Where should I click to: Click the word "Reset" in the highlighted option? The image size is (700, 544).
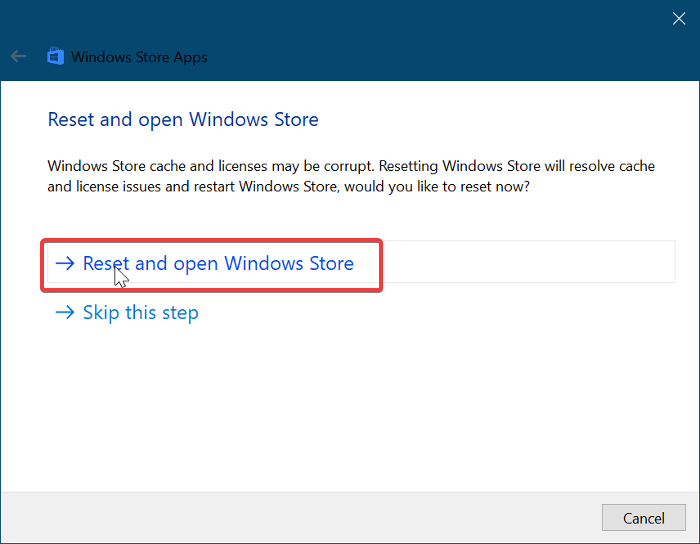point(106,264)
